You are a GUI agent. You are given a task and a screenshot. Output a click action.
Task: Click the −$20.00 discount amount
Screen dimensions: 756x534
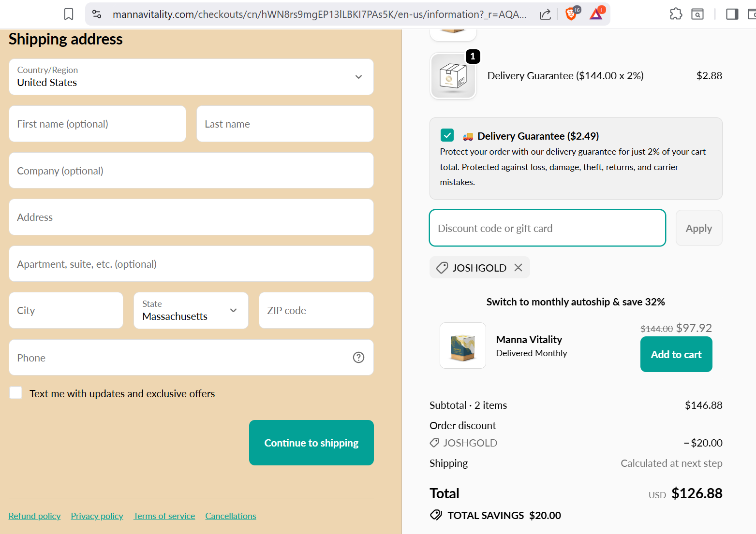703,443
